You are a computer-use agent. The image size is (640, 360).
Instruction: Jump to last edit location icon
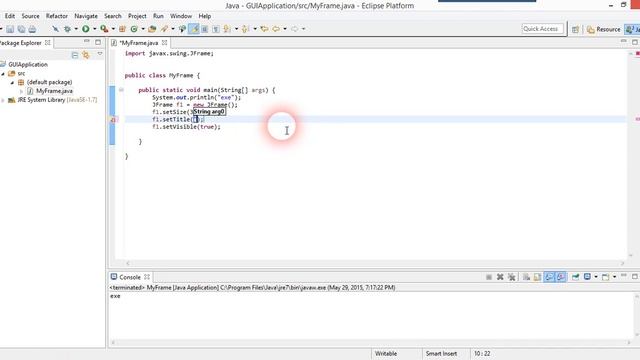(264, 29)
